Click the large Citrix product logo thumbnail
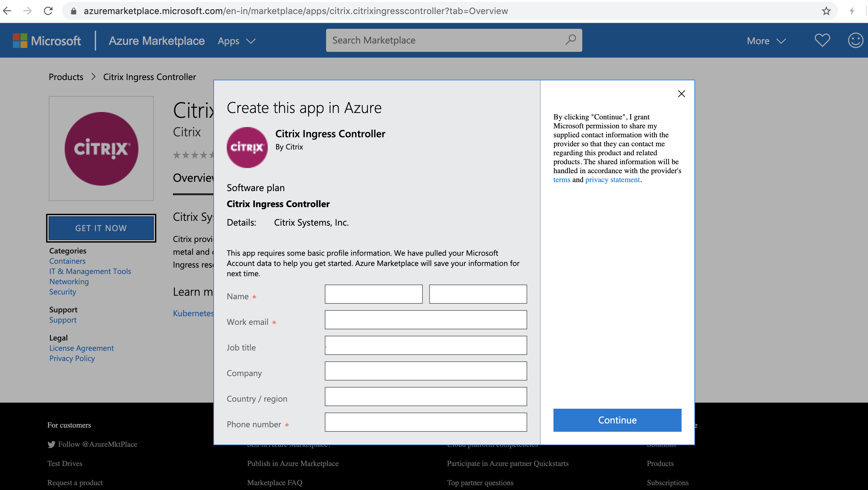This screenshot has width=868, height=490. tap(101, 149)
